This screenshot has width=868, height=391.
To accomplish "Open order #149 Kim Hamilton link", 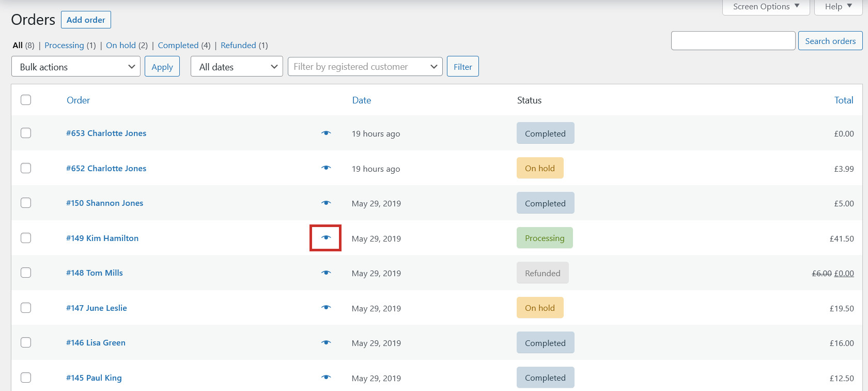I will (102, 238).
